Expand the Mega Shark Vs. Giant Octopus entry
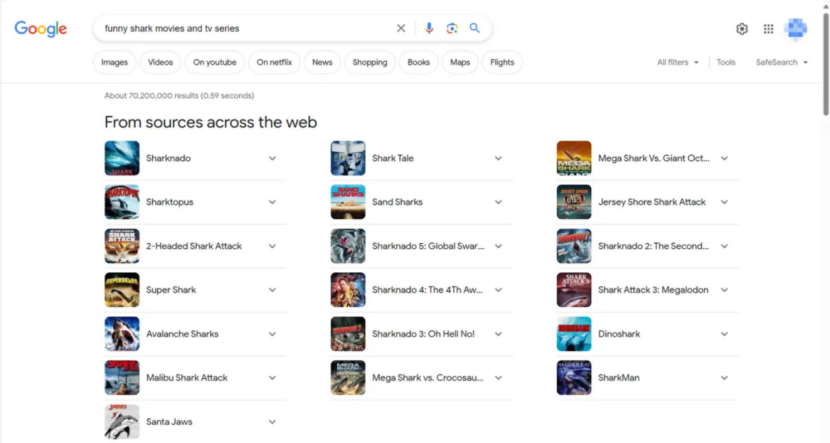Viewport: 830px width, 443px height. [x=724, y=158]
